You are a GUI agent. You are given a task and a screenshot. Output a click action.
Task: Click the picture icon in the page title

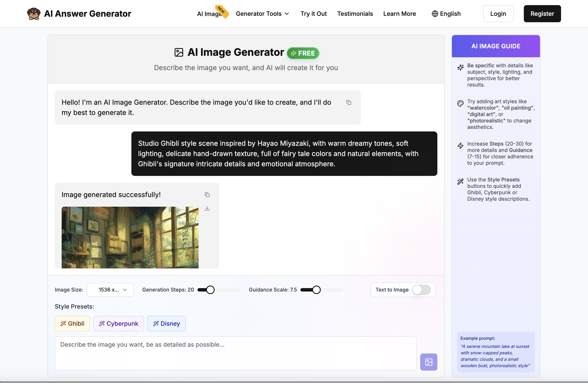178,52
